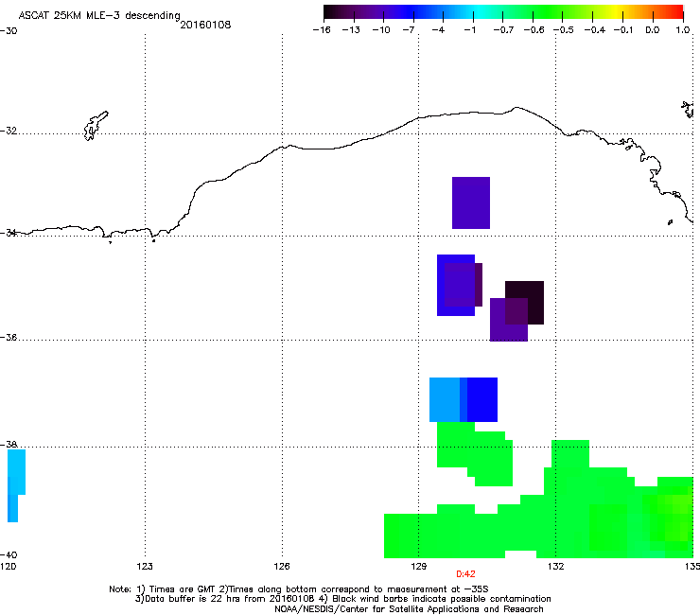Click the light blue cell beside the dark blue cell near -37
Image resolution: width=700 pixels, height=615 pixels.
coord(445,399)
